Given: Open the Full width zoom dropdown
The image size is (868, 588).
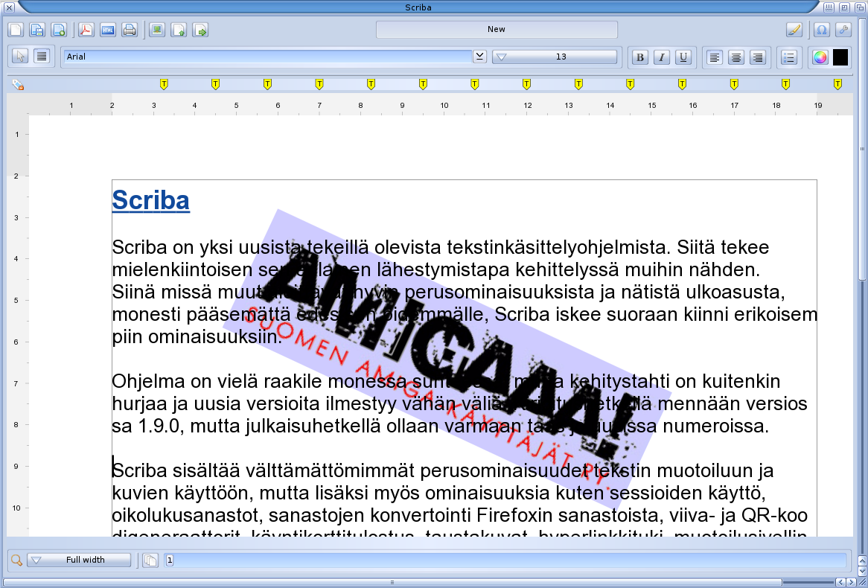Looking at the screenshot, I should coord(79,560).
